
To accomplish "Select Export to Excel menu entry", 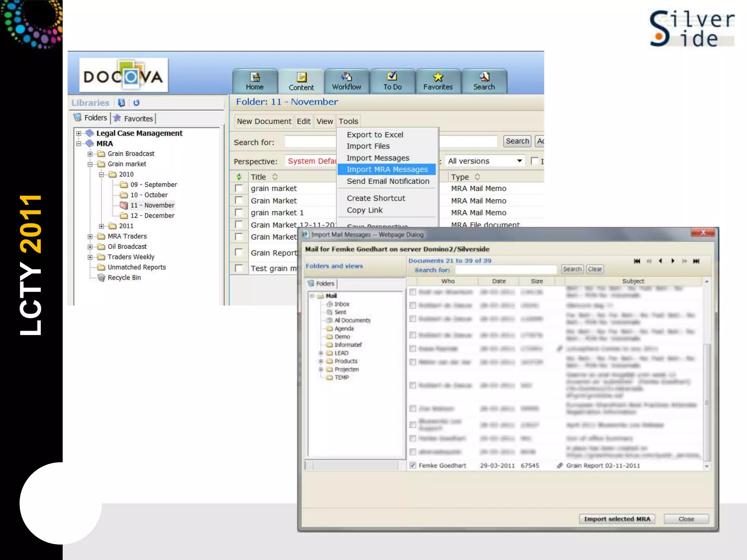I will pos(375,135).
